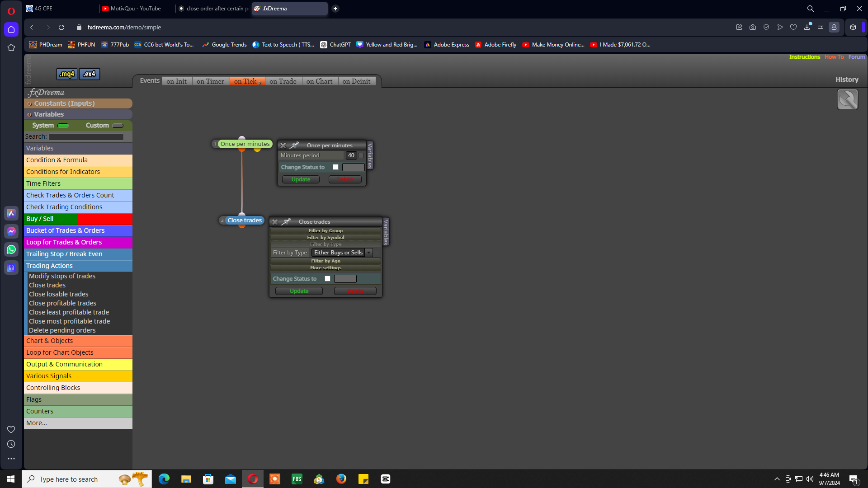The image size is (868, 488).
Task: Launch Firefox from the taskbar
Action: tap(341, 479)
